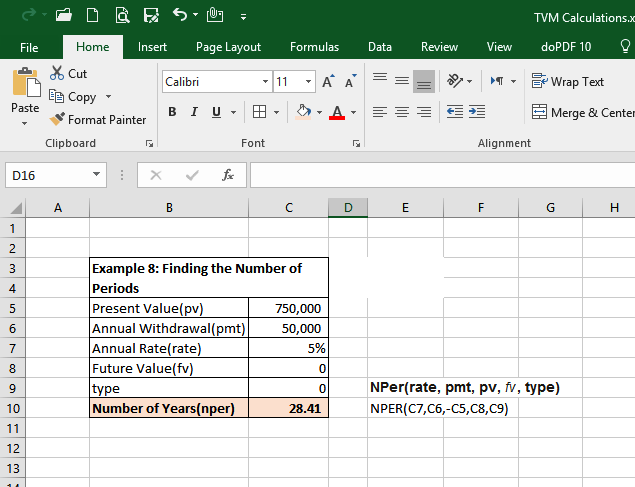
Task: Click the Undo arrow icon
Action: tap(180, 15)
